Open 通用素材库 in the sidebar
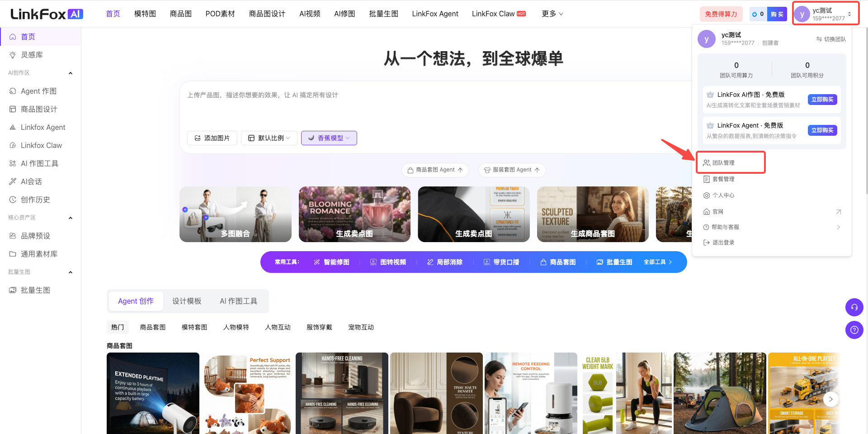The image size is (868, 434). tap(41, 254)
